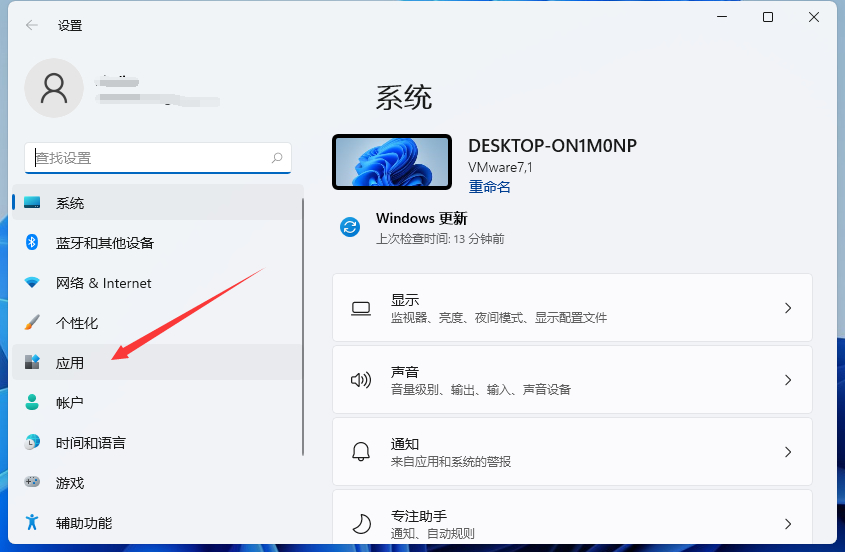Open the 通知 settings card

point(572,451)
